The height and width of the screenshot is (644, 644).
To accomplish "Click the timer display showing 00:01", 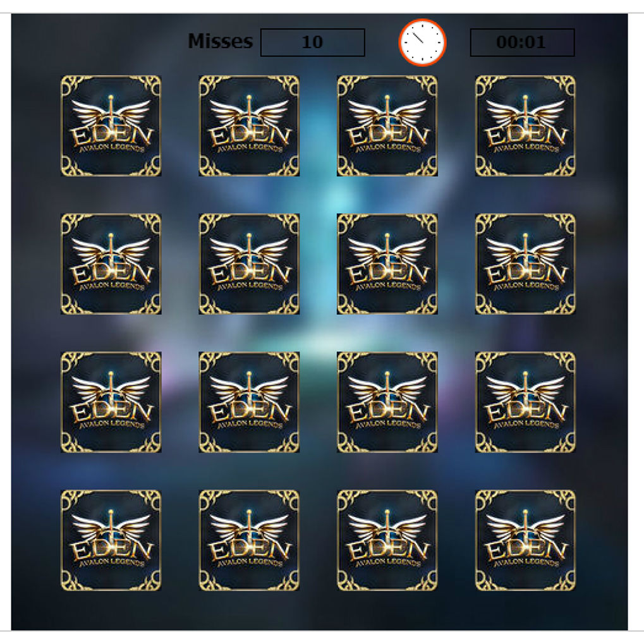I will pyautogui.click(x=522, y=42).
